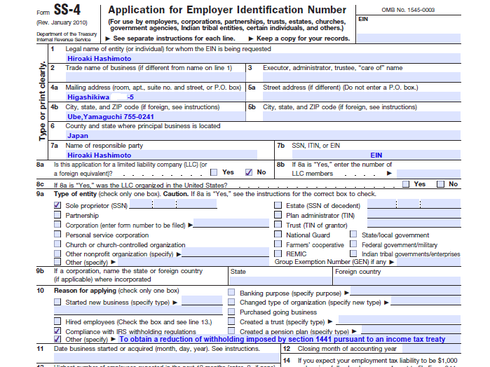The image size is (490, 367).
Task: Click City, state, ZIP field on line 5b
Action: coord(362,116)
